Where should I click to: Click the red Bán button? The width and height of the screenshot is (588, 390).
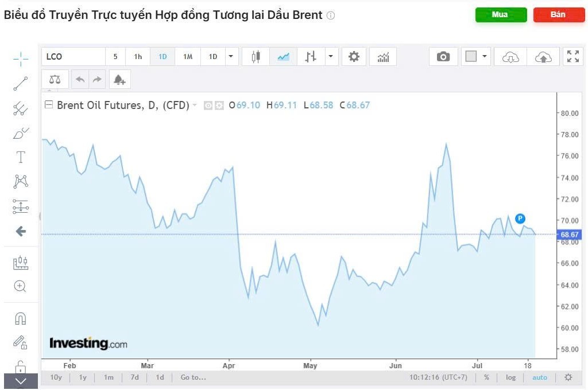559,15
